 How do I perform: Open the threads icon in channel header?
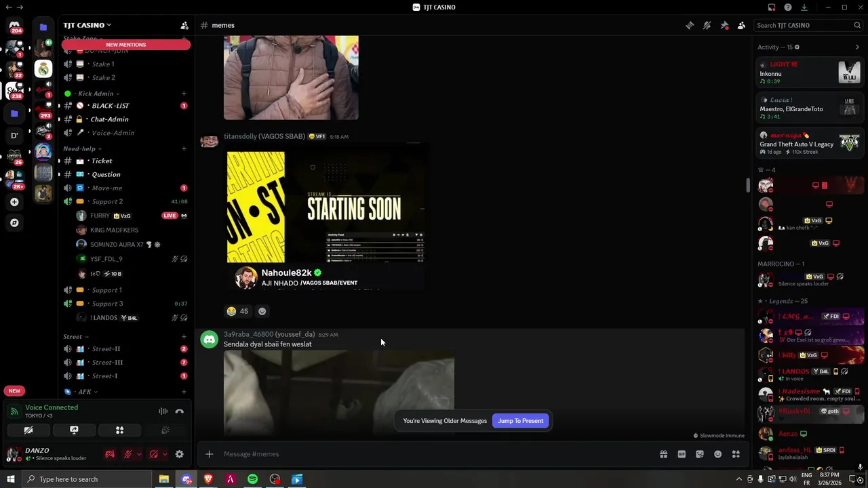690,25
